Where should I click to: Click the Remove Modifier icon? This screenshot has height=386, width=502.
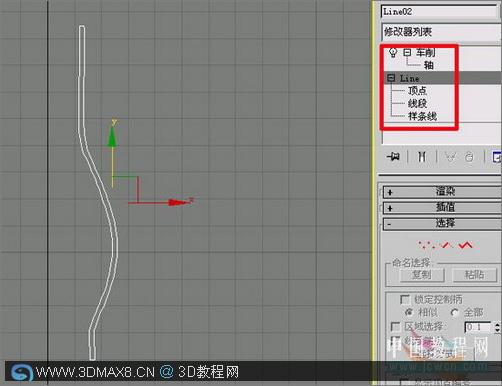tap(469, 157)
